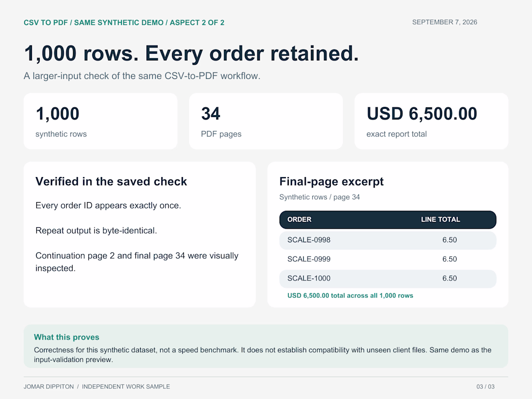Click 'Repeat output is byte-identical.'
The width and height of the screenshot is (532, 399).
pos(96,231)
